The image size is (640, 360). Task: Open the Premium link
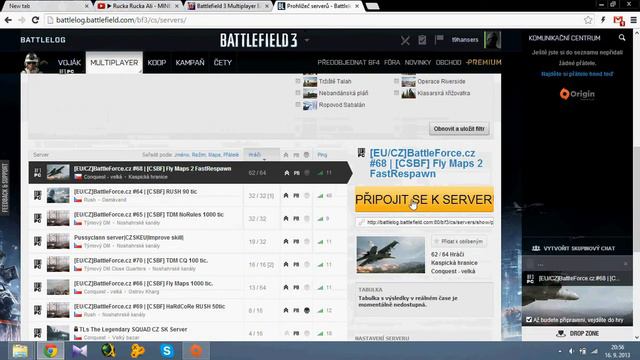click(484, 62)
